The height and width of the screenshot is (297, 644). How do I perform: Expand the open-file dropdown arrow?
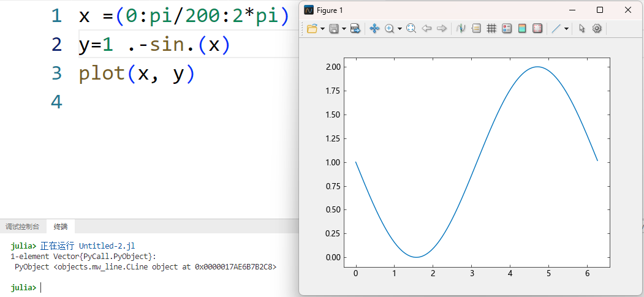pos(322,29)
